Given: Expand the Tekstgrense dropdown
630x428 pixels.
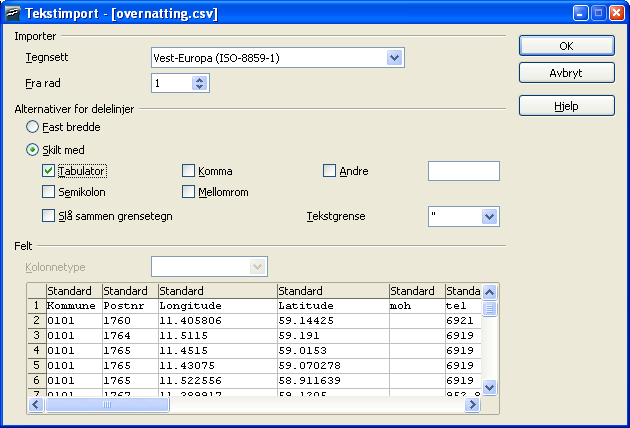Looking at the screenshot, I should [x=489, y=216].
